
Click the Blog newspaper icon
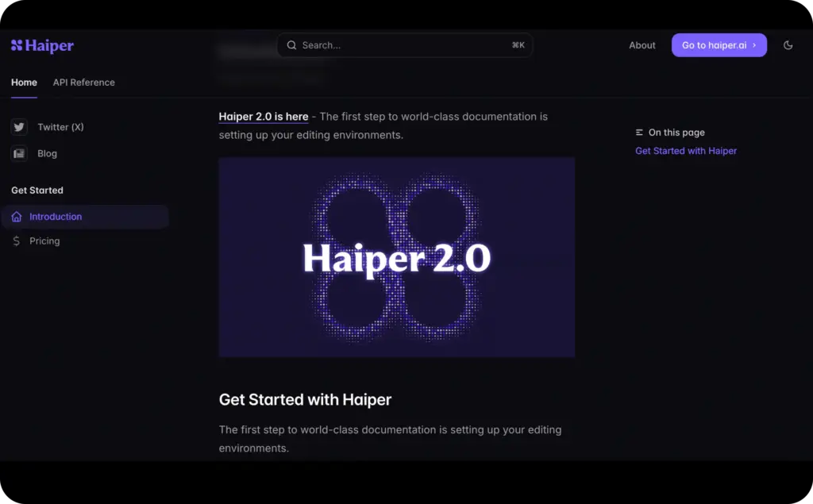click(x=19, y=153)
